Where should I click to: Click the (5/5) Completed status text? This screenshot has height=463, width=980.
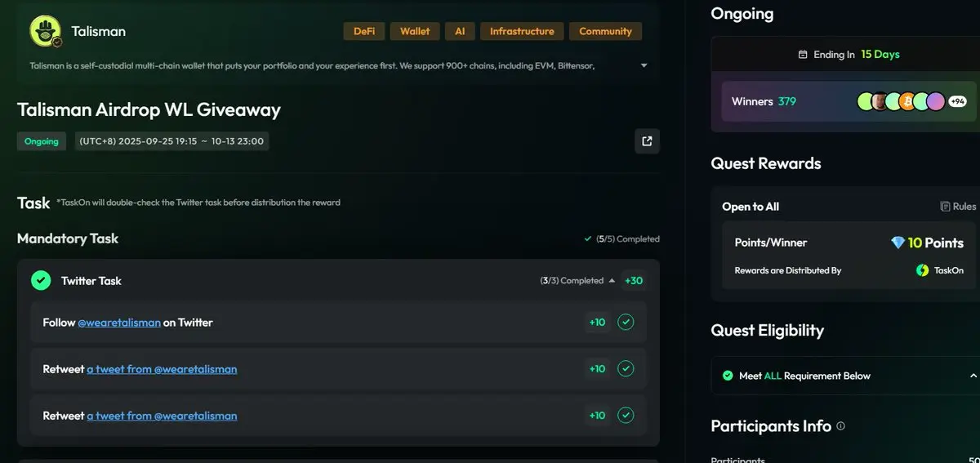[627, 239]
